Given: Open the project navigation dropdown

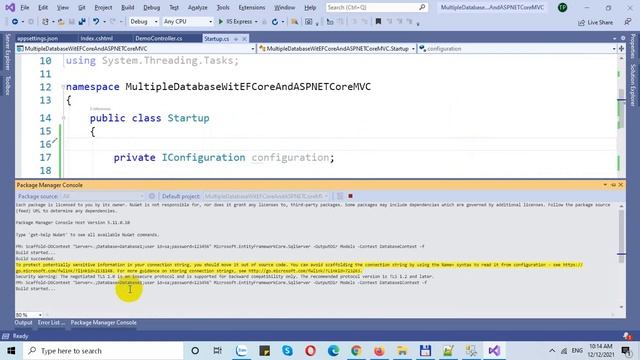Looking at the screenshot, I should point(136,49).
